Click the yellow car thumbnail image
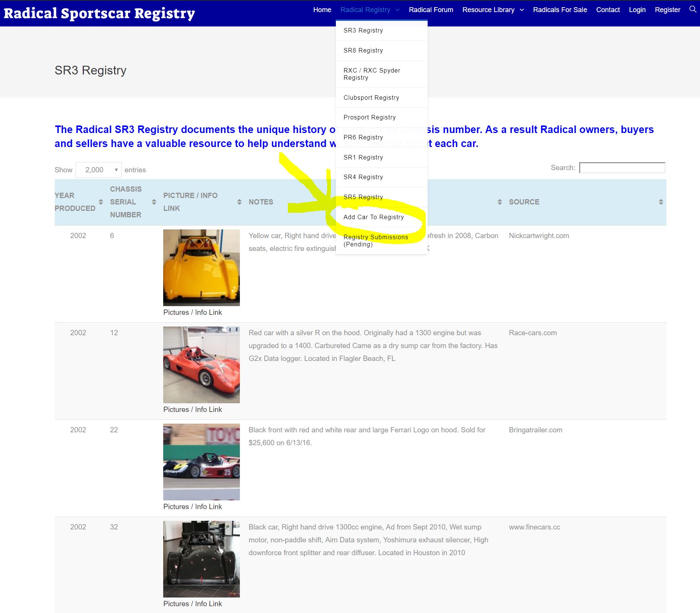Image resolution: width=700 pixels, height=613 pixels. tap(201, 268)
